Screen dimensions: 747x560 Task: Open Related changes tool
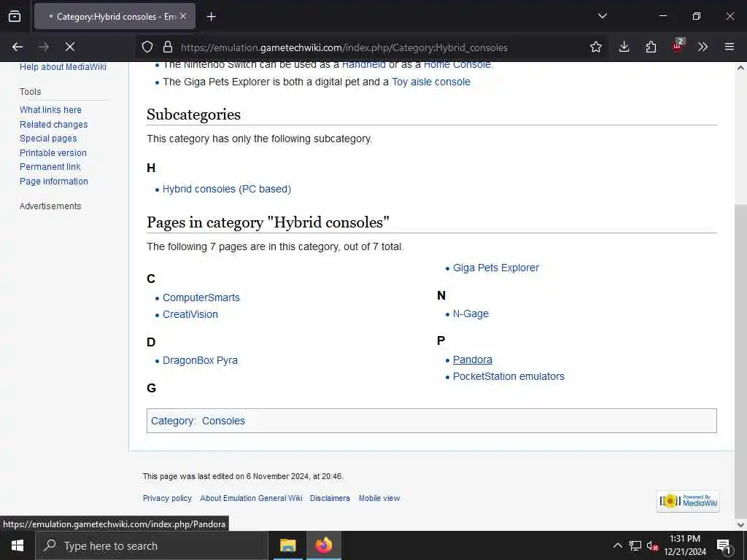[54, 124]
